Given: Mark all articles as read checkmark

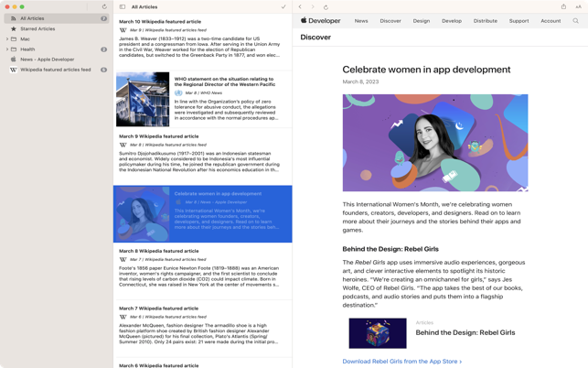Looking at the screenshot, I should (283, 6).
